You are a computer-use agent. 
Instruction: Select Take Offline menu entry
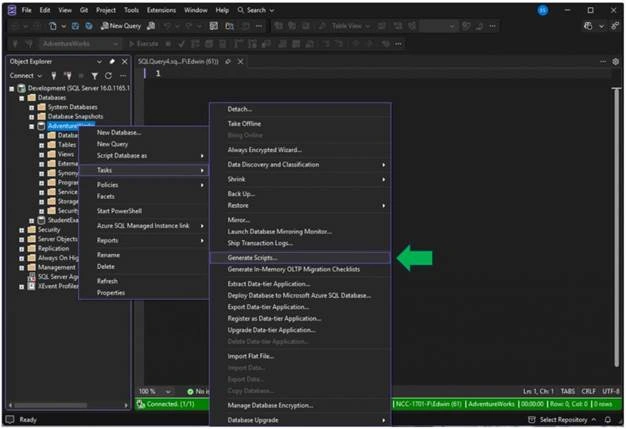click(300, 124)
